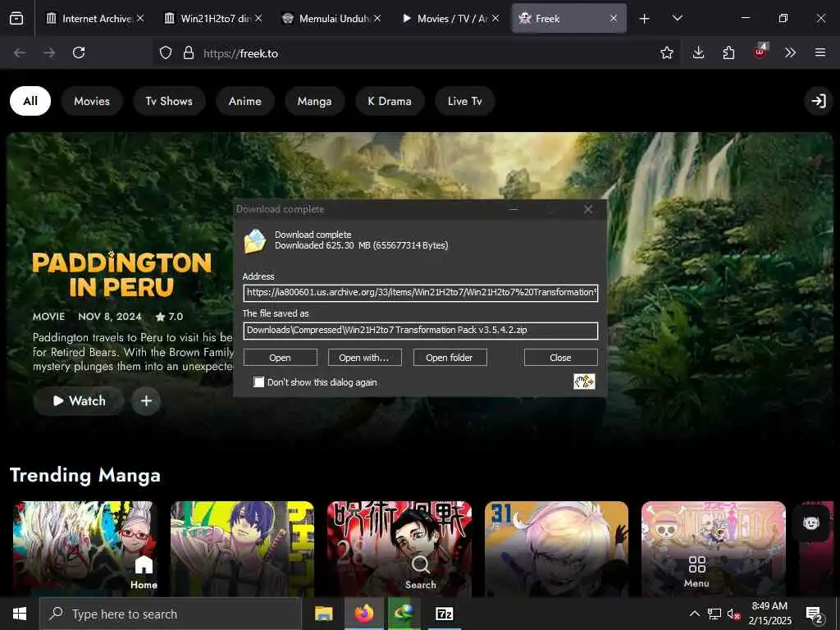Open the Jujutsu Kaisen manga cover
The image size is (840, 630).
(x=399, y=549)
